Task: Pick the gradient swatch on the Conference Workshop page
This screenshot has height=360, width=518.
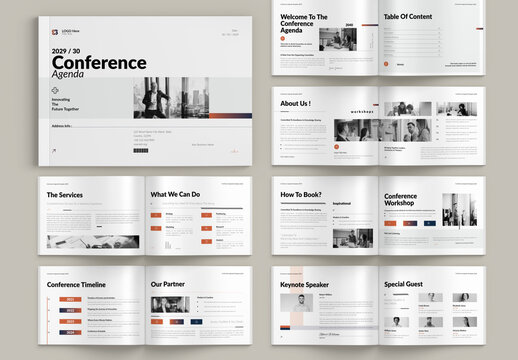Action: (410, 223)
